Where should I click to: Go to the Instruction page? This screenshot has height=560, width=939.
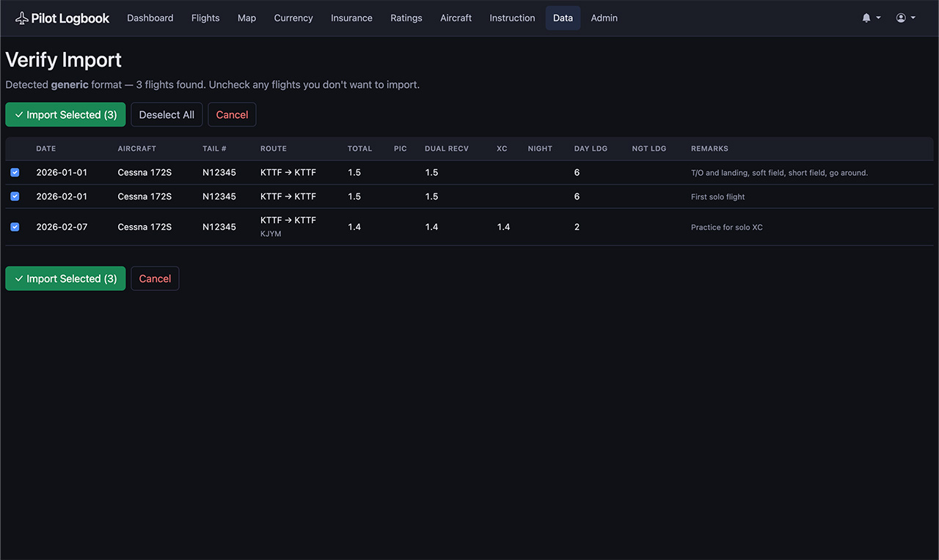pos(512,18)
